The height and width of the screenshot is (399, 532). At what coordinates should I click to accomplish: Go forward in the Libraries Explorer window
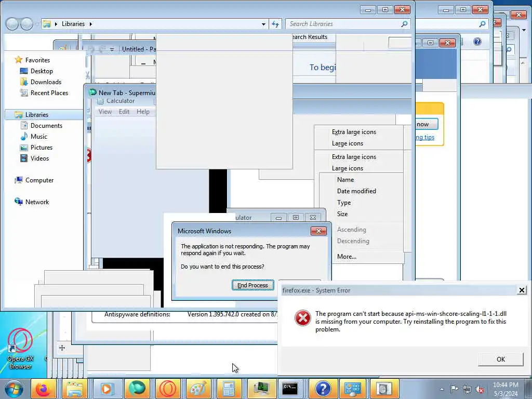(x=26, y=24)
